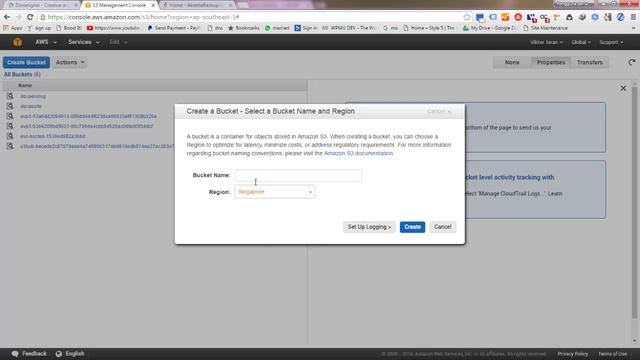
Task: Expand the Services dropdown menu
Action: 84,42
